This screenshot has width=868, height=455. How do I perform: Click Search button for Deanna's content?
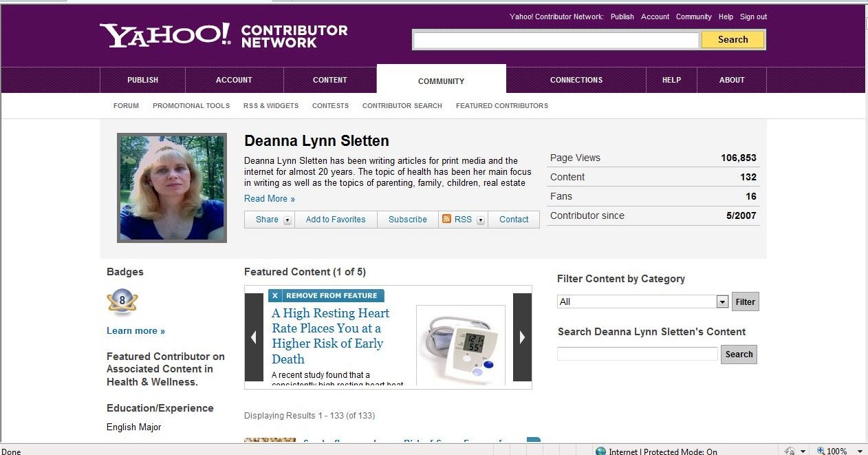(739, 355)
